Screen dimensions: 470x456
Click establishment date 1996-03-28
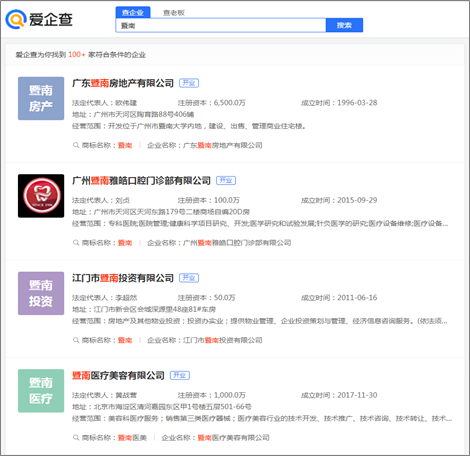tap(357, 103)
